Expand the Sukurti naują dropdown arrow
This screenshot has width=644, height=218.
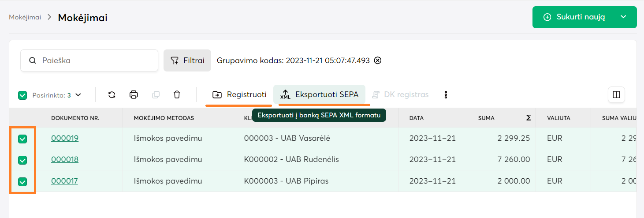click(x=623, y=17)
